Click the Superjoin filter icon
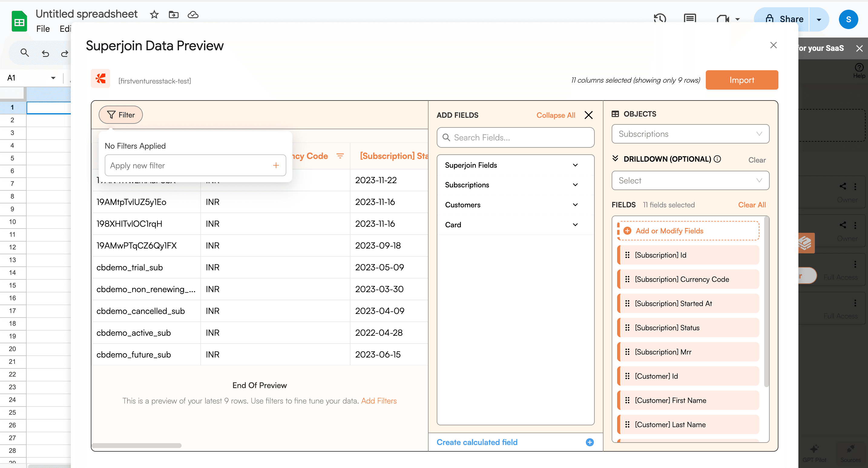 pyautogui.click(x=111, y=115)
